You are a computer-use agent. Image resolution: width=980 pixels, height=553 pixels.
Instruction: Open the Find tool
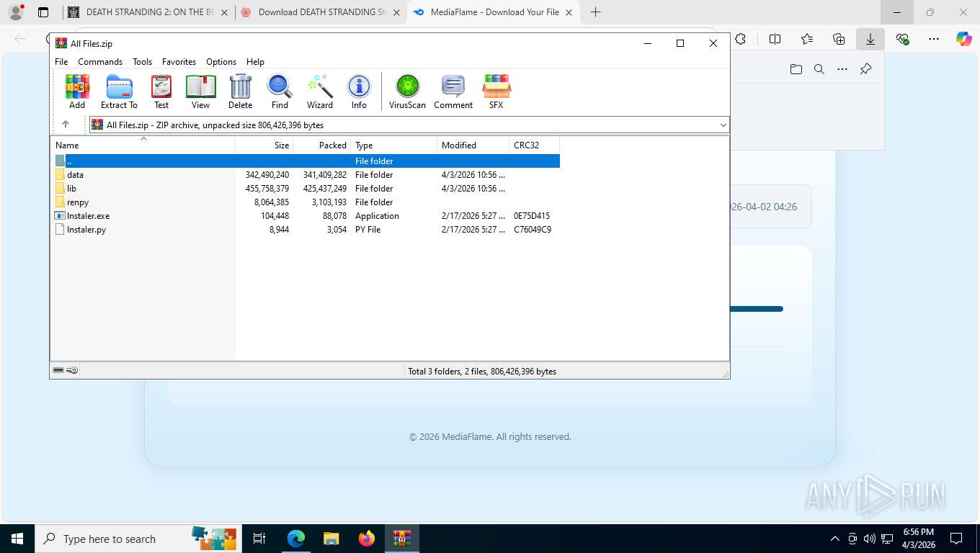point(280,91)
